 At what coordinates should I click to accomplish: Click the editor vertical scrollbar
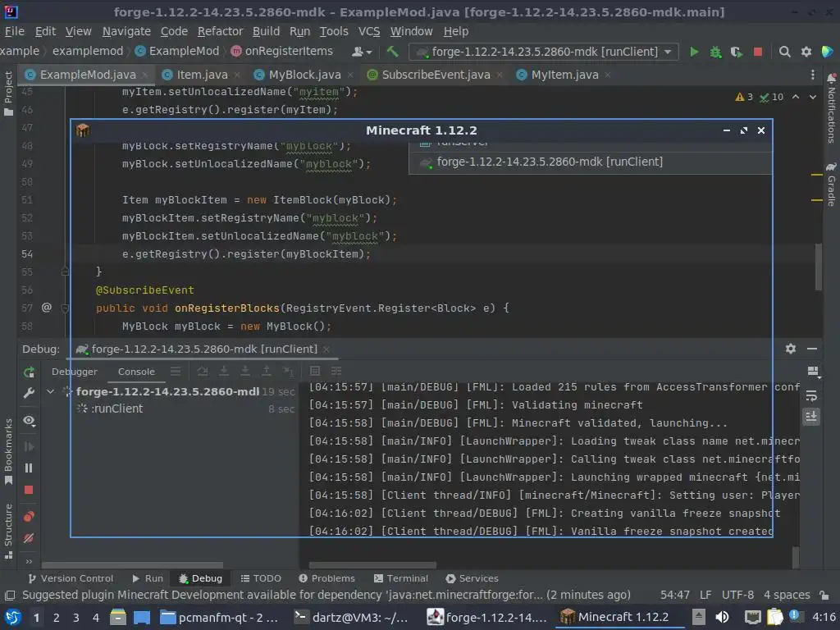[x=818, y=267]
